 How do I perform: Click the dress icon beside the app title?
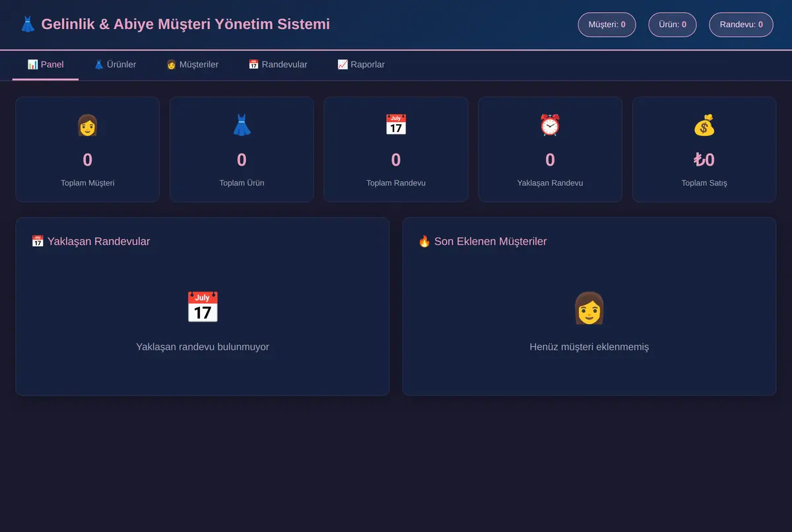[x=28, y=24]
